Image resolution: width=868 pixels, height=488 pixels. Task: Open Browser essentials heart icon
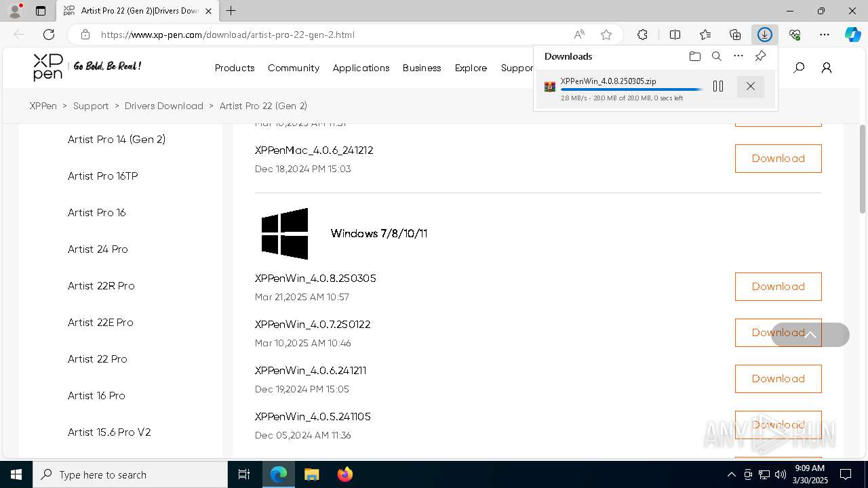click(795, 35)
